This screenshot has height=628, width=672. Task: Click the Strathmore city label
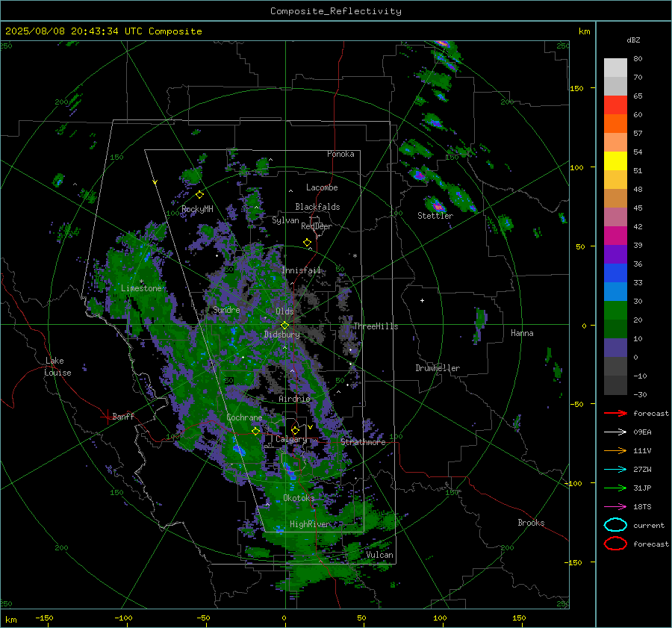[x=363, y=442]
